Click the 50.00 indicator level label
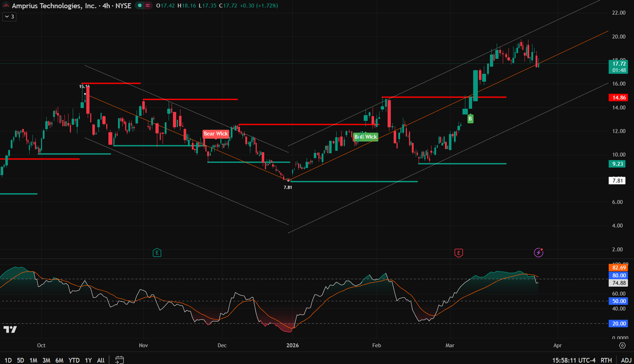The width and height of the screenshot is (634, 364). pyautogui.click(x=619, y=301)
